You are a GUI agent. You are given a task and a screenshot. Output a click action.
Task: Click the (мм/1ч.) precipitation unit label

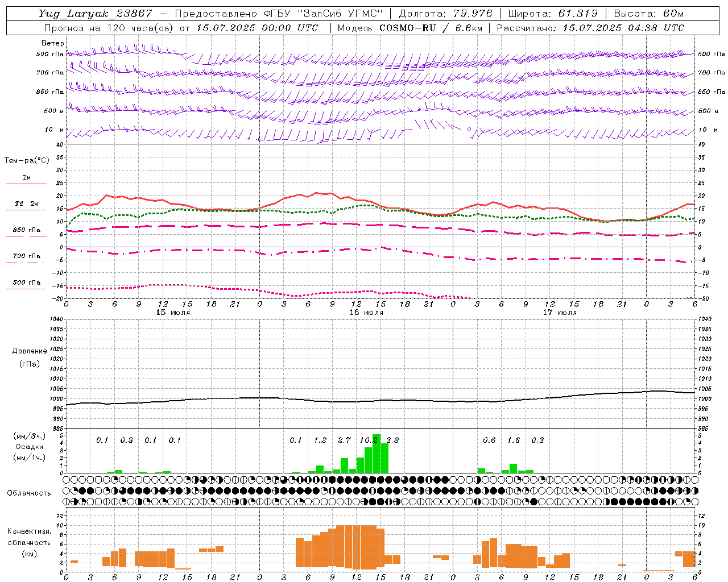[x=30, y=458]
